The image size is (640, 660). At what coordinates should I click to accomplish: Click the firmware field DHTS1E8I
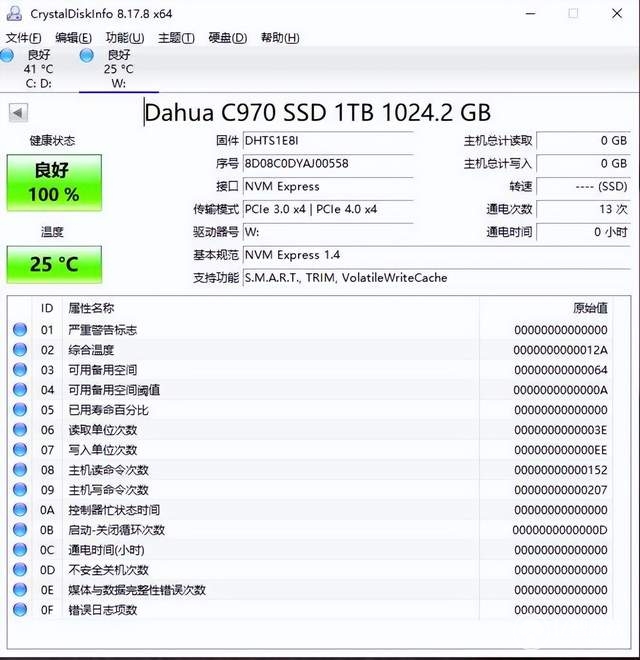tap(328, 141)
